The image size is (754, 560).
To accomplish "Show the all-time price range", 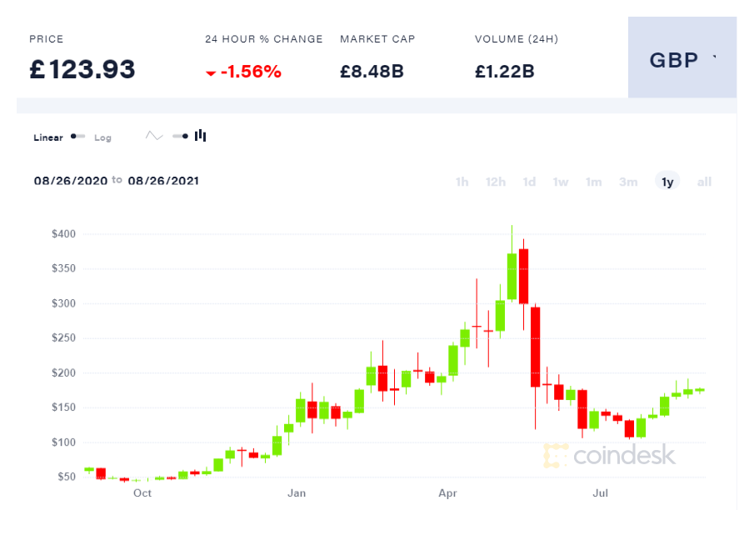I will click(704, 182).
